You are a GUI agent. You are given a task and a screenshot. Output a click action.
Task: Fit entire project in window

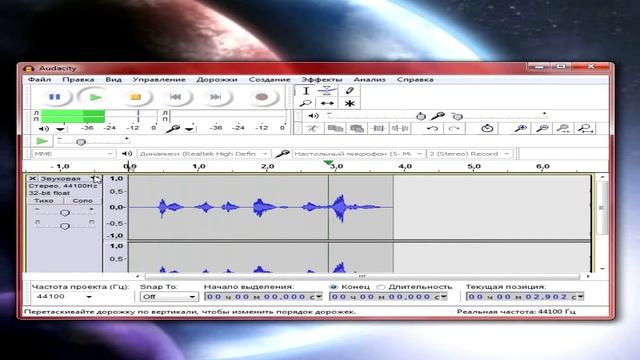coord(585,129)
